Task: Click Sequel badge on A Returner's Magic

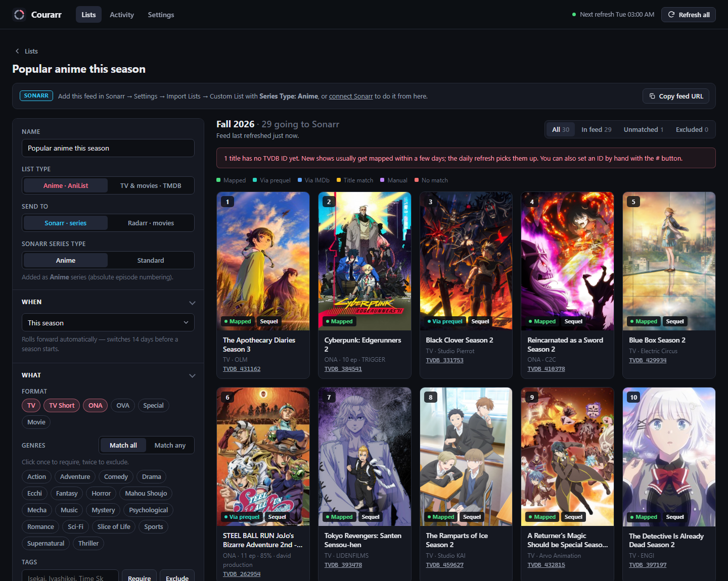Action: click(573, 517)
